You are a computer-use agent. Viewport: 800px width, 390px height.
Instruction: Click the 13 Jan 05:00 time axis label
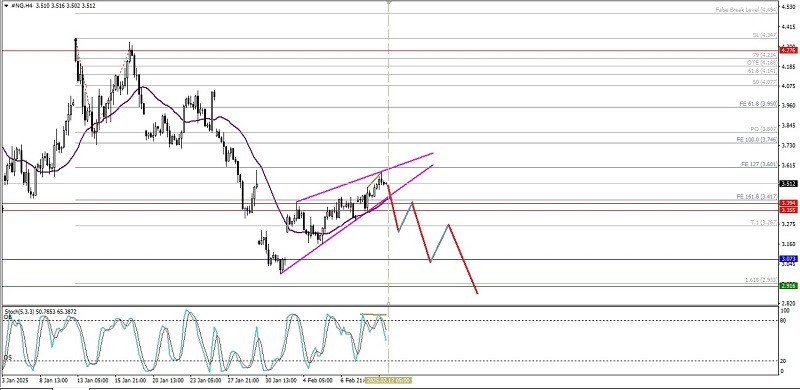(93, 380)
